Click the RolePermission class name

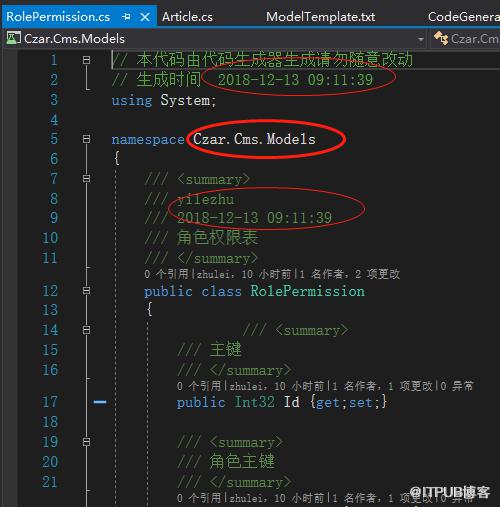click(307, 291)
